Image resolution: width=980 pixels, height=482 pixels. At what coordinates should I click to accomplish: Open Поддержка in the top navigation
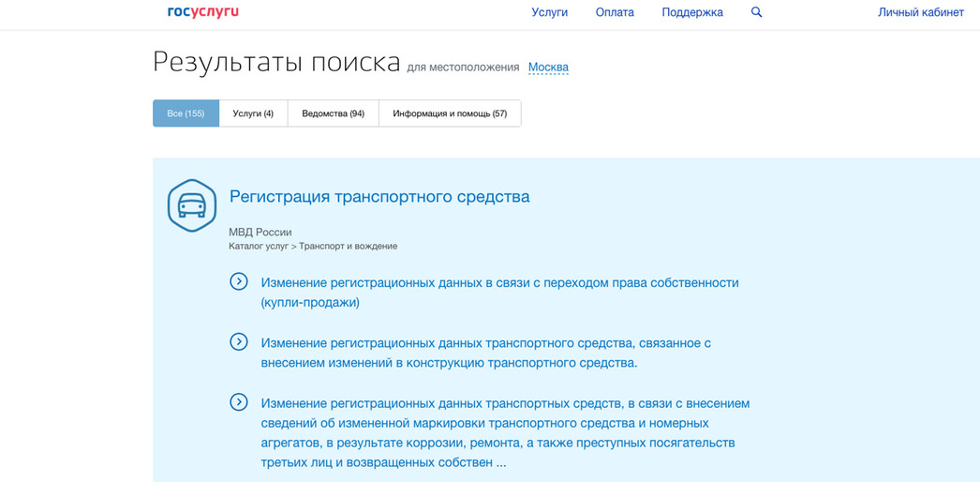(x=692, y=12)
